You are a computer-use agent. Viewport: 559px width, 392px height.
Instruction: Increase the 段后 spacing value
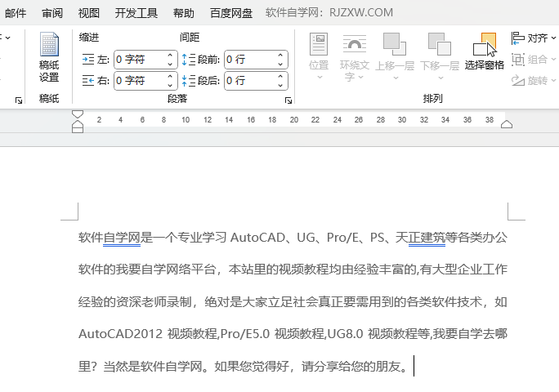point(280,77)
